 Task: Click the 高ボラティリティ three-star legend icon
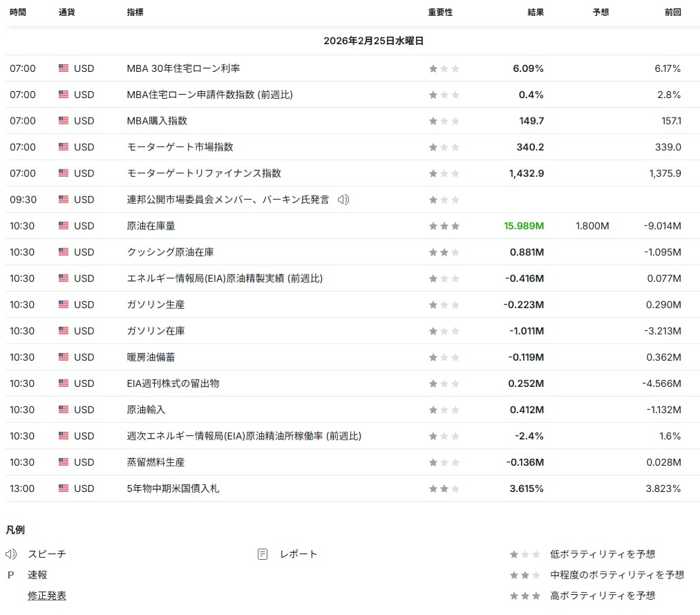pyautogui.click(x=524, y=596)
